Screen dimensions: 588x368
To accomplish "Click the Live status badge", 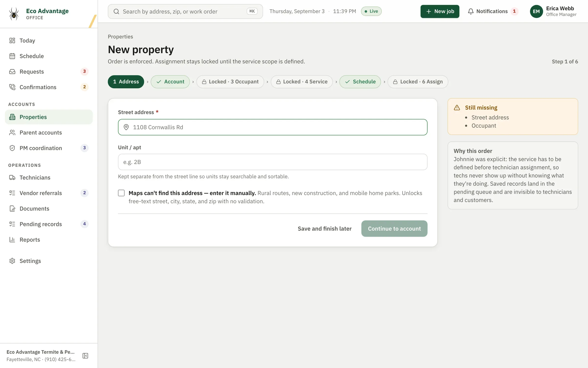I will (x=371, y=11).
